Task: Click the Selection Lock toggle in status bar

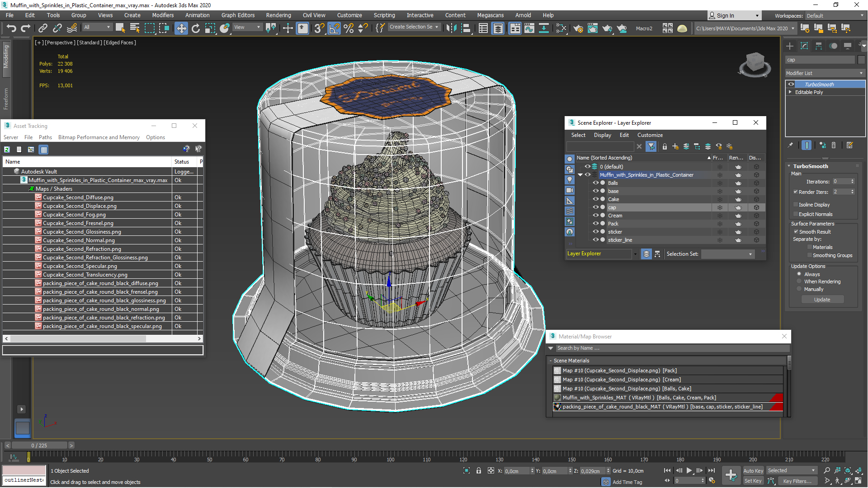Action: (x=479, y=471)
